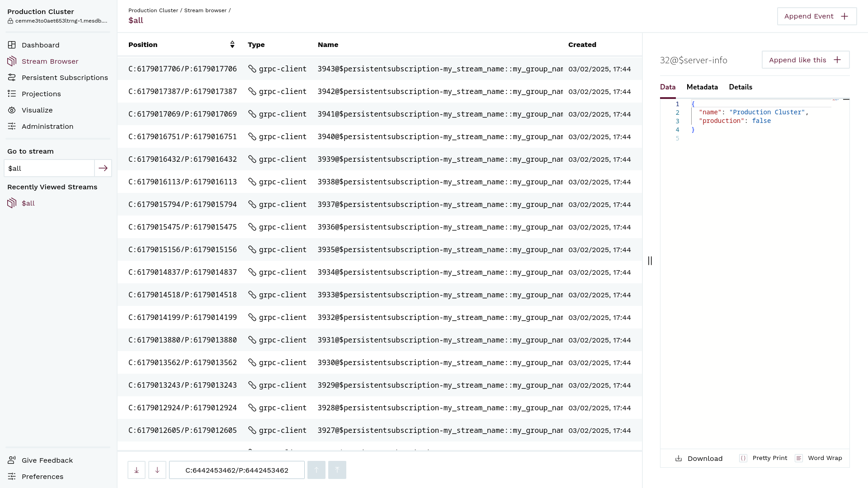The image size is (868, 488).
Task: Select event 3929@$persistentsubscription name
Action: point(440,385)
